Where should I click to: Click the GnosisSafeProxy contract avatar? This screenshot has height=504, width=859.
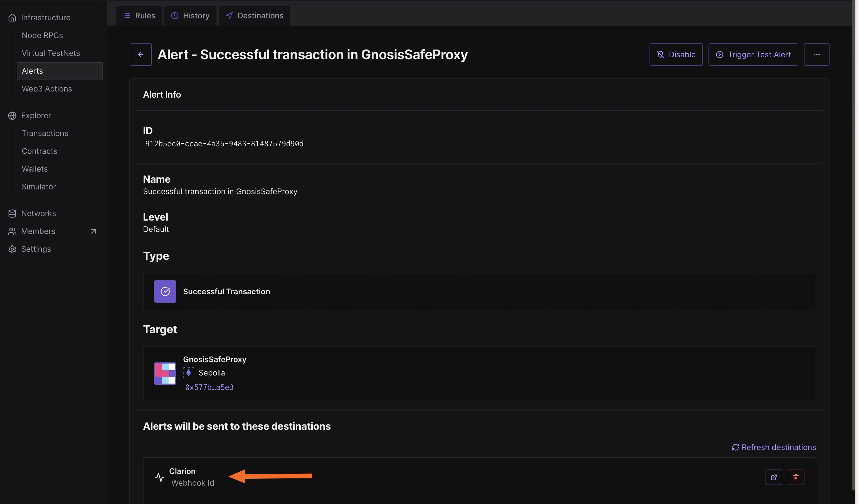(165, 373)
